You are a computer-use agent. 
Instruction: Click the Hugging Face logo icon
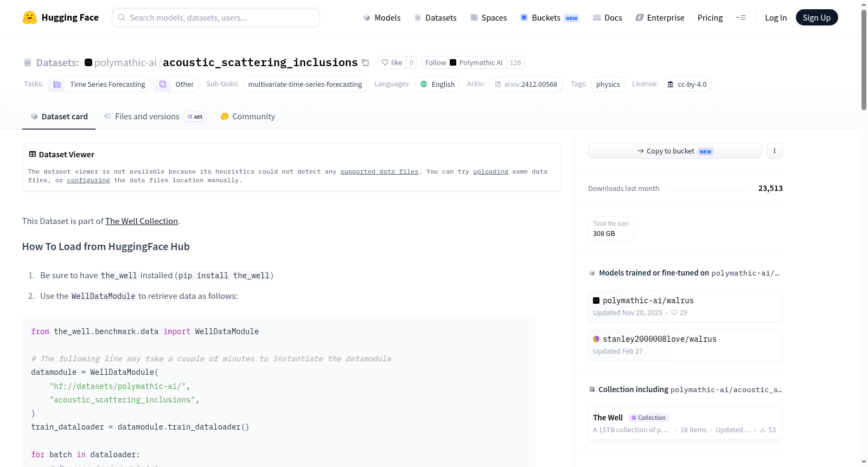click(x=30, y=17)
